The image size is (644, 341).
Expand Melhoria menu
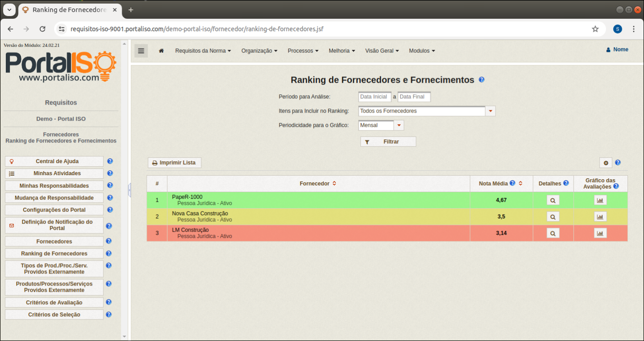point(342,51)
